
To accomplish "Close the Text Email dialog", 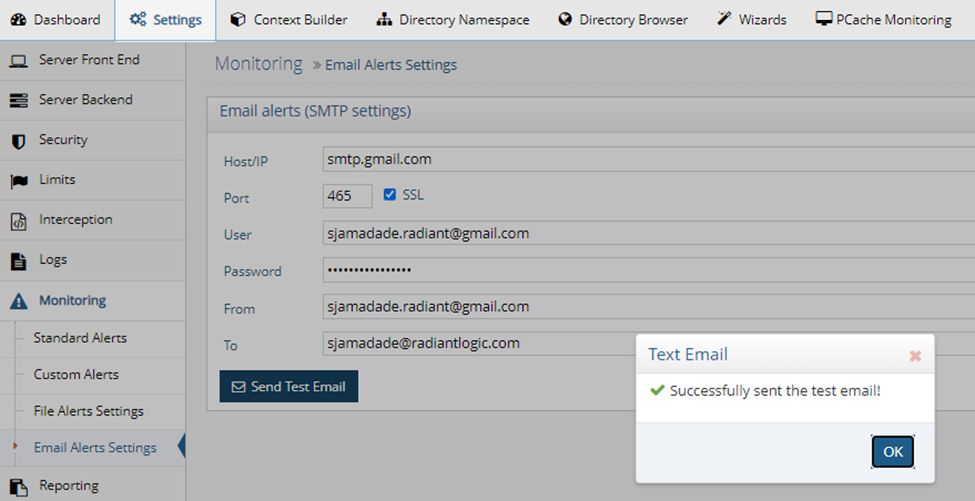I will point(915,356).
